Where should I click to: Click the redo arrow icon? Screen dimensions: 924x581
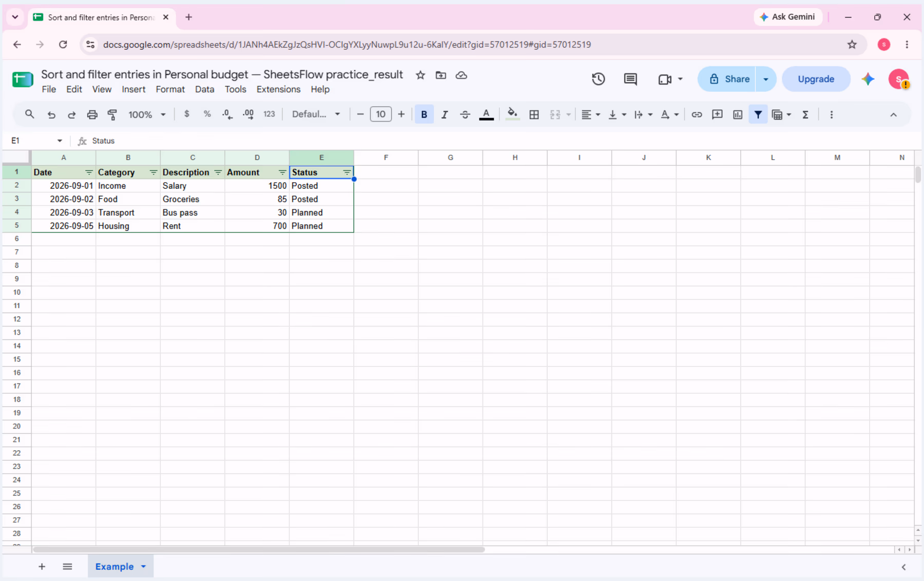pyautogui.click(x=72, y=114)
